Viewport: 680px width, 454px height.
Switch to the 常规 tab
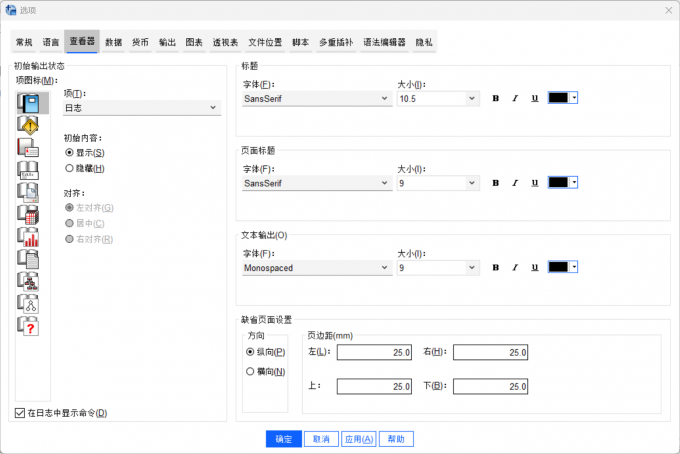[24, 42]
